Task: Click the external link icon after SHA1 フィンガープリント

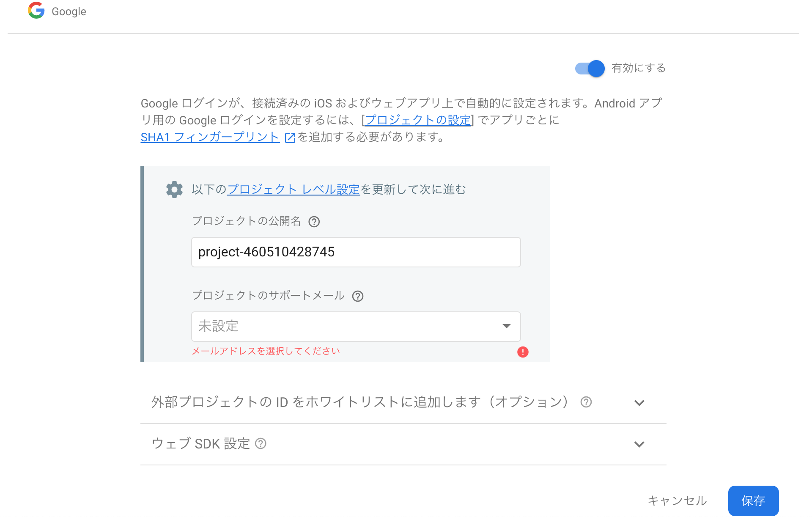Action: coord(289,137)
